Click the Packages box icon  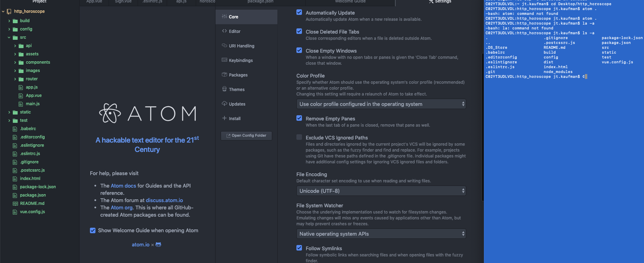224,75
